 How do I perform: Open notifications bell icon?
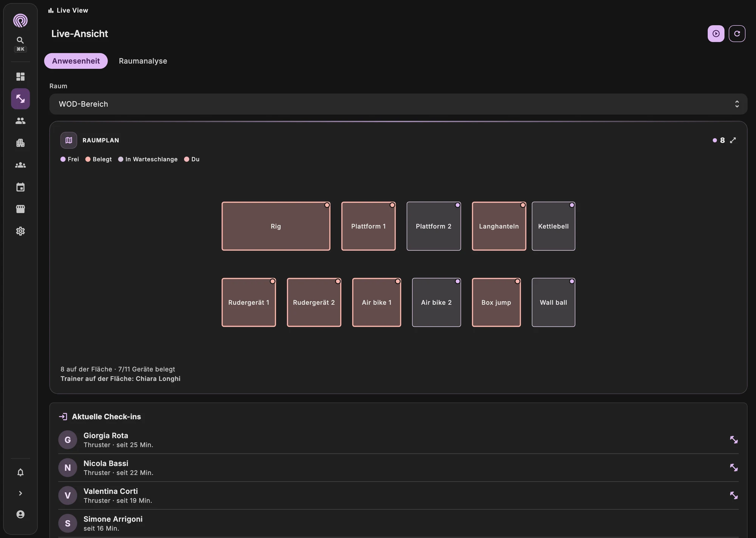pos(20,472)
